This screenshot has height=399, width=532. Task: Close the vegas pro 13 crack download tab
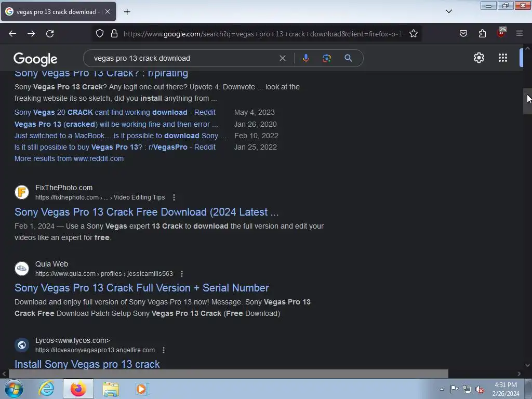click(x=107, y=11)
